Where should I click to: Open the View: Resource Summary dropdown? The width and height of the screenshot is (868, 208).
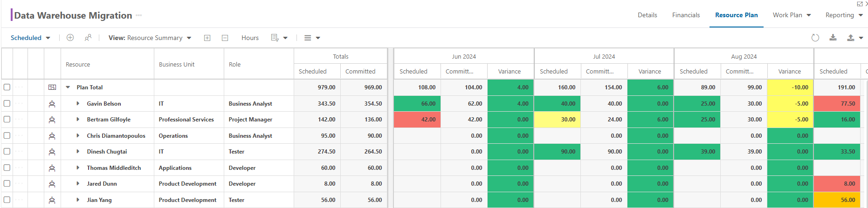point(150,38)
